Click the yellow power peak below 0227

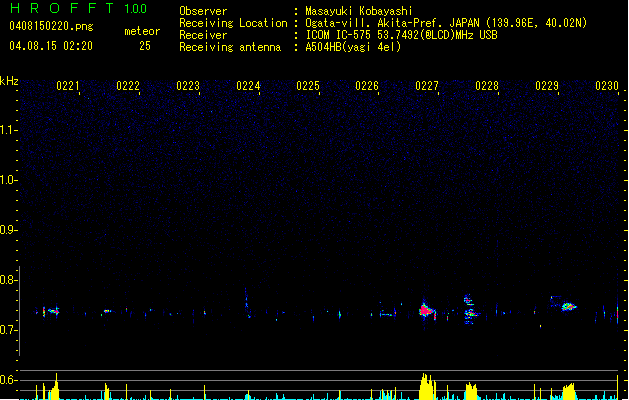427,386
